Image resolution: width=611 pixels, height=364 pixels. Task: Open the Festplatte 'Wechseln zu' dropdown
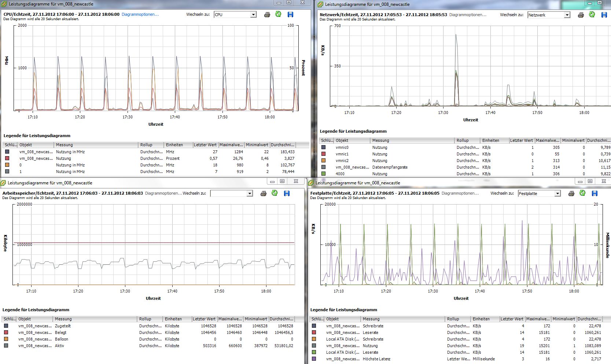pyautogui.click(x=557, y=194)
